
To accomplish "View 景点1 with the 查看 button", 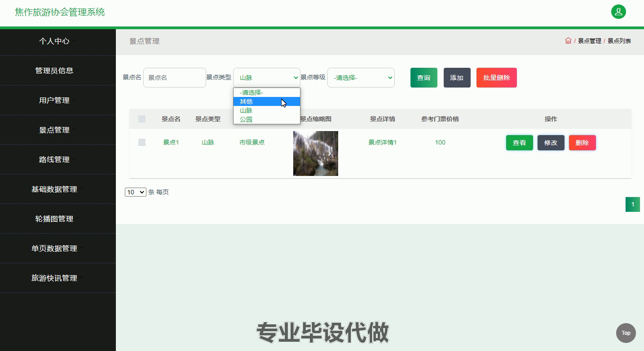I will pos(520,143).
